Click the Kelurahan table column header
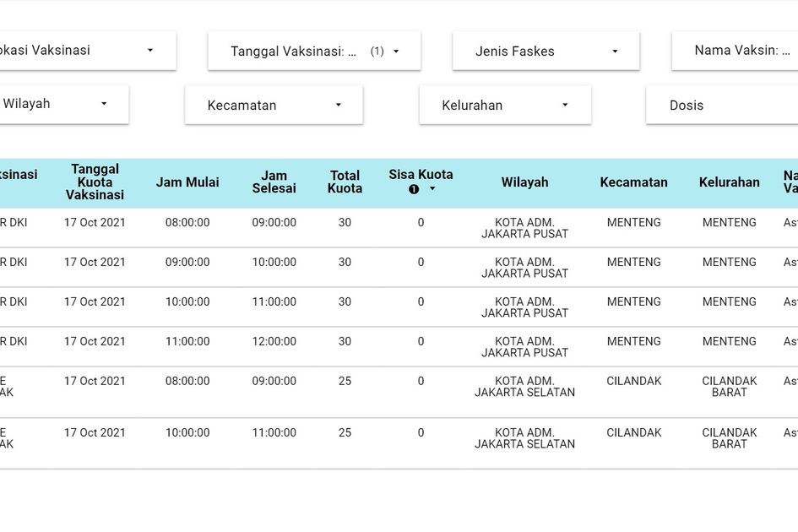 (x=729, y=182)
